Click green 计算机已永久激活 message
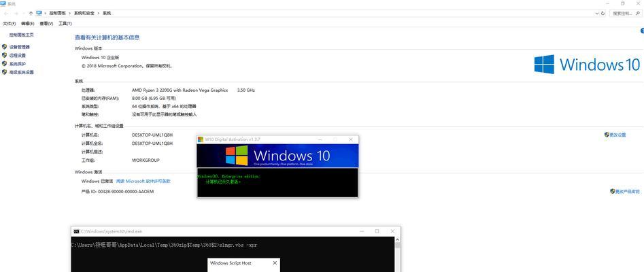Screen dimensions: 644x272 223,181
